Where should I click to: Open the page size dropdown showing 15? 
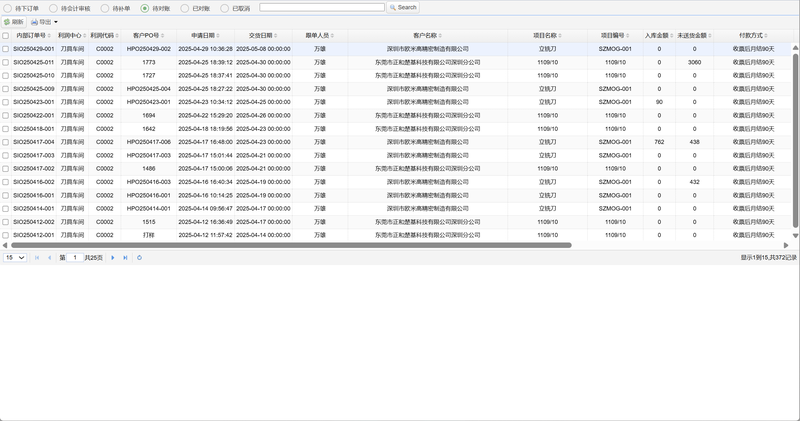(x=15, y=258)
